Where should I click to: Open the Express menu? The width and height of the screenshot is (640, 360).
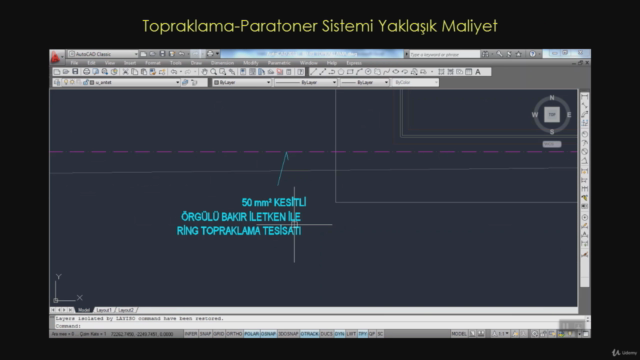354,63
